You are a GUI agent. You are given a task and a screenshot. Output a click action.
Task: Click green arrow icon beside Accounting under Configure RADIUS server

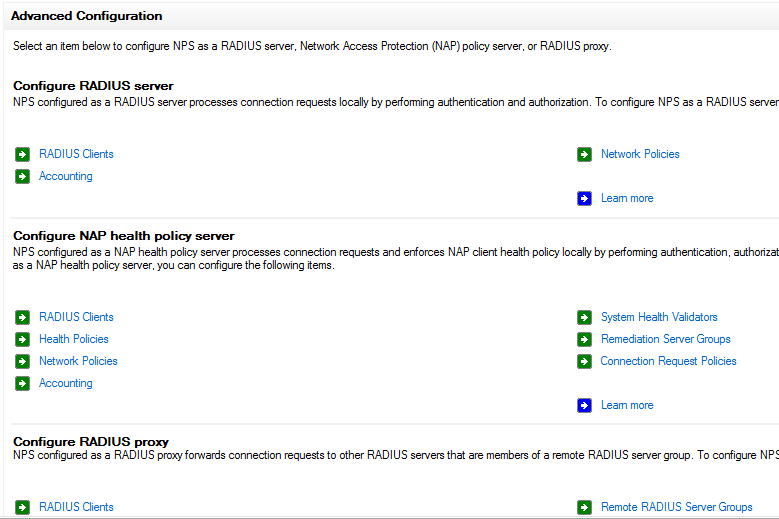tap(22, 176)
